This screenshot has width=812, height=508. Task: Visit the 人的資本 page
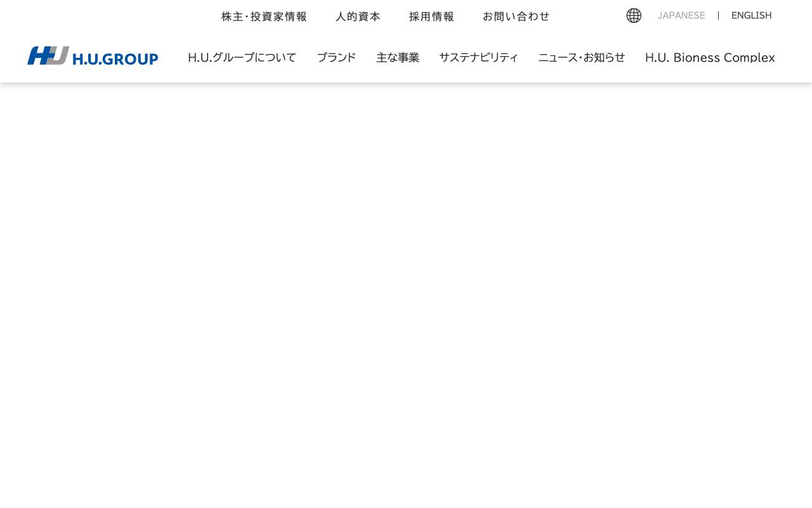point(358,17)
